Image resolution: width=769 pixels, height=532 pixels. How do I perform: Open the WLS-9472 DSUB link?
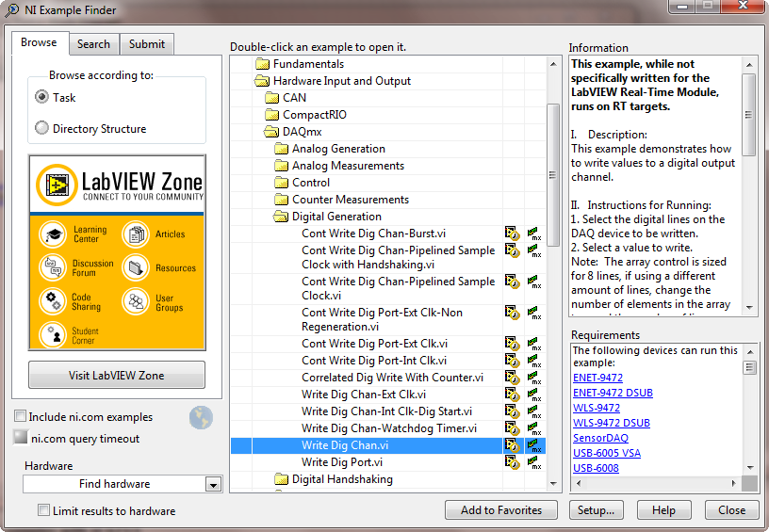point(612,423)
